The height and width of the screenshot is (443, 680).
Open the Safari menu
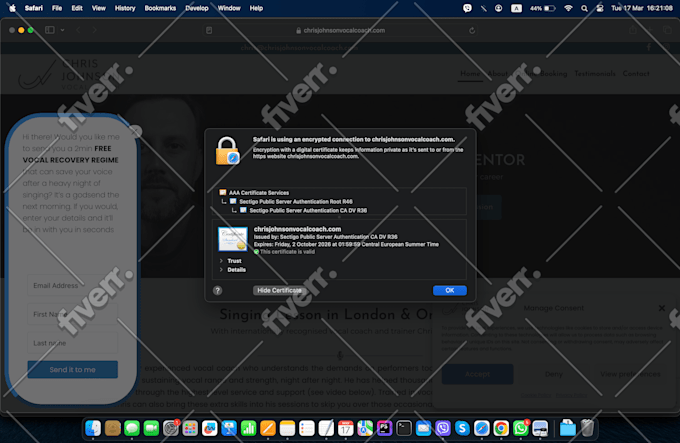coord(34,8)
